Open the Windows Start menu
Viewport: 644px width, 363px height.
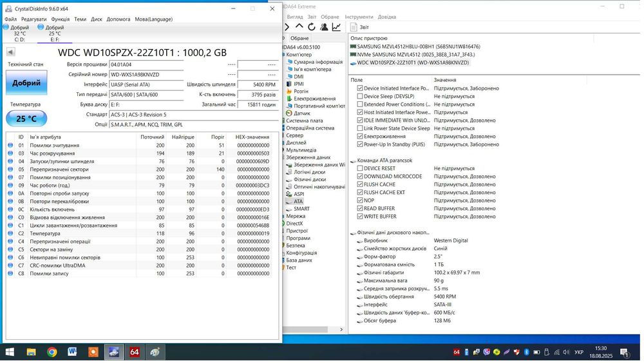[x=10, y=352]
